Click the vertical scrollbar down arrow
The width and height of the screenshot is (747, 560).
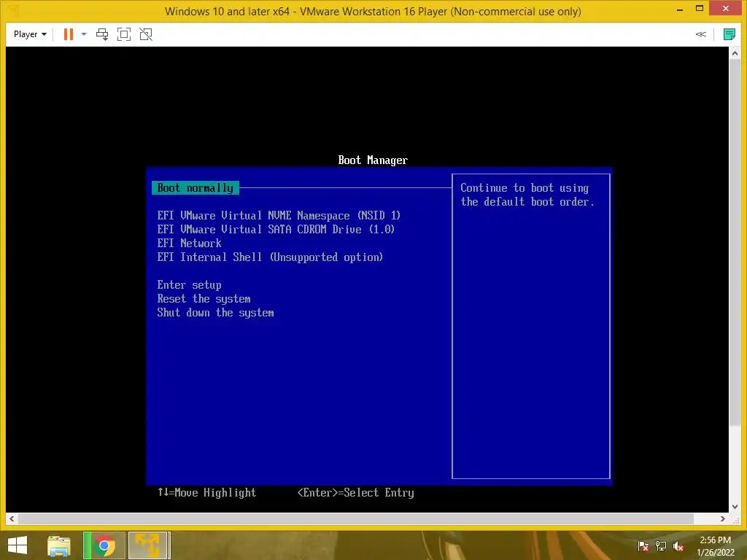coord(735,507)
